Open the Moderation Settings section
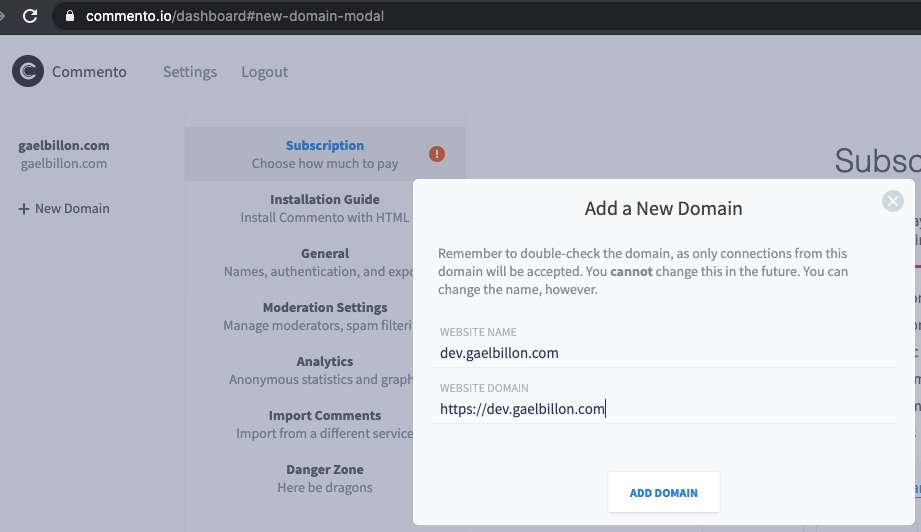The image size is (921, 532). pyautogui.click(x=325, y=316)
